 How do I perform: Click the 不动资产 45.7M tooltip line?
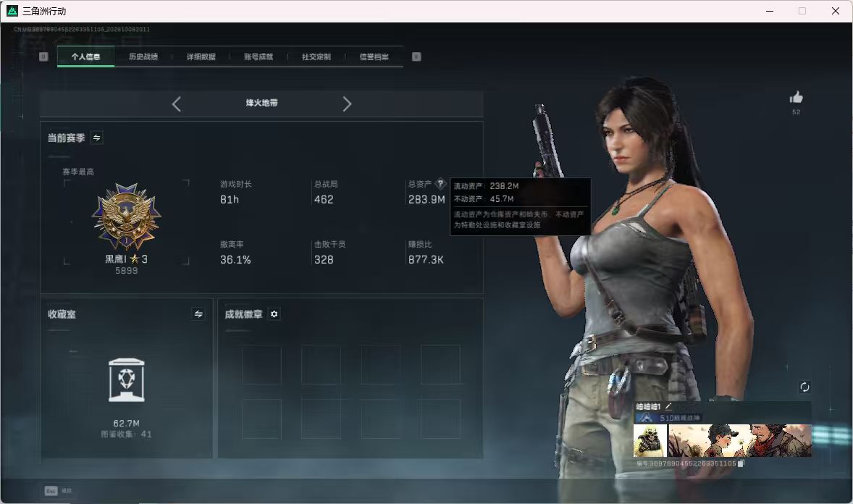tap(484, 199)
